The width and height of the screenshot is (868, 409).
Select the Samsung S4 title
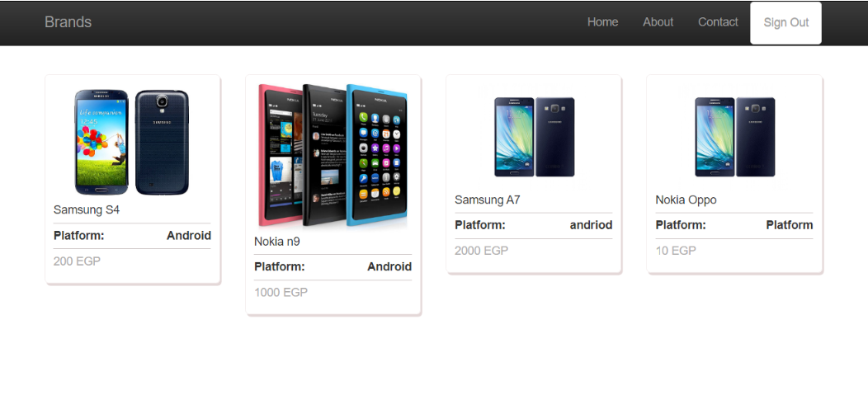87,210
